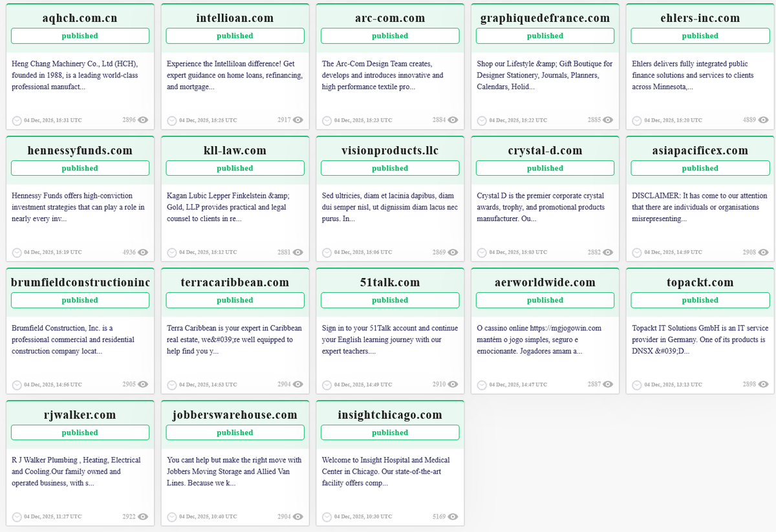The image size is (776, 532).
Task: Open the intellioan.com title link
Action: click(x=235, y=18)
